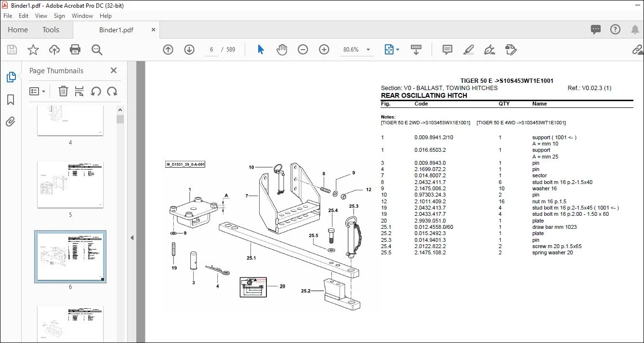
Task: Click 'REAR OSCILLATING HITCH' heading
Action: (x=424, y=95)
